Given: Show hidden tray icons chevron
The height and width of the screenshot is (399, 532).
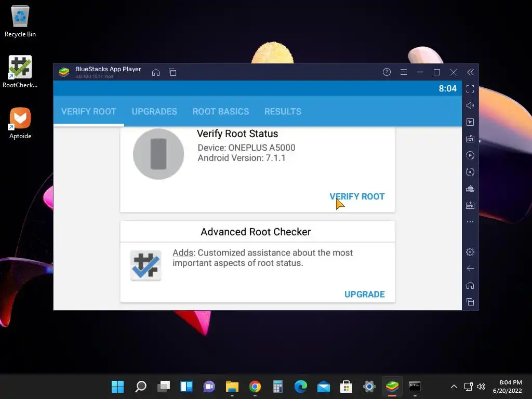Looking at the screenshot, I should [x=454, y=387].
